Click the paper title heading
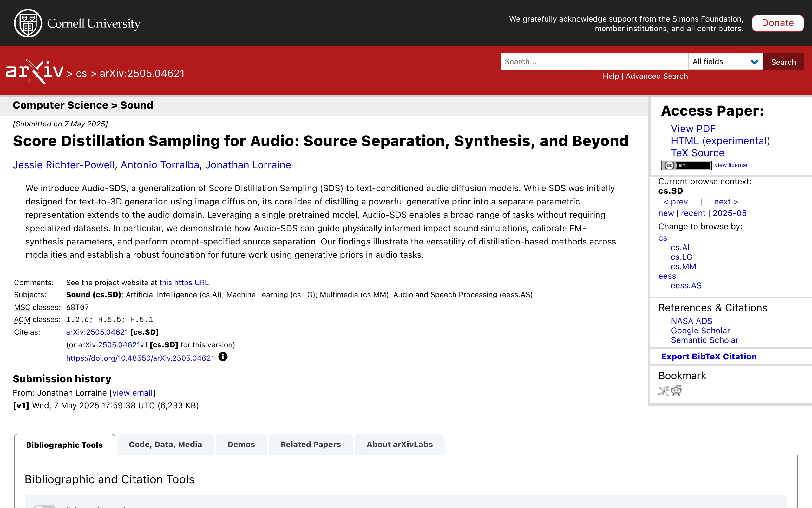Screen dimensions: 812x508 (320, 141)
